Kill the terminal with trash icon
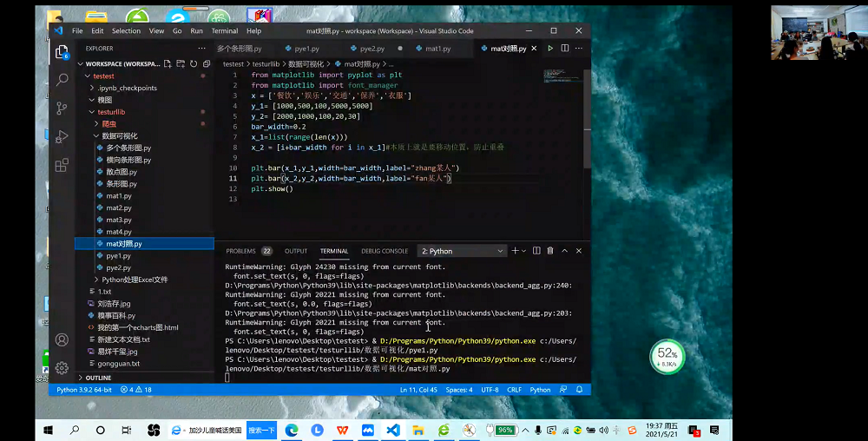The width and height of the screenshot is (868, 441). pos(549,251)
